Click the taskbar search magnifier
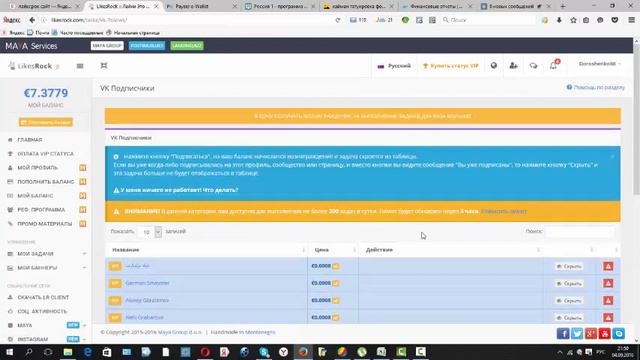The width and height of the screenshot is (640, 360). click(29, 352)
